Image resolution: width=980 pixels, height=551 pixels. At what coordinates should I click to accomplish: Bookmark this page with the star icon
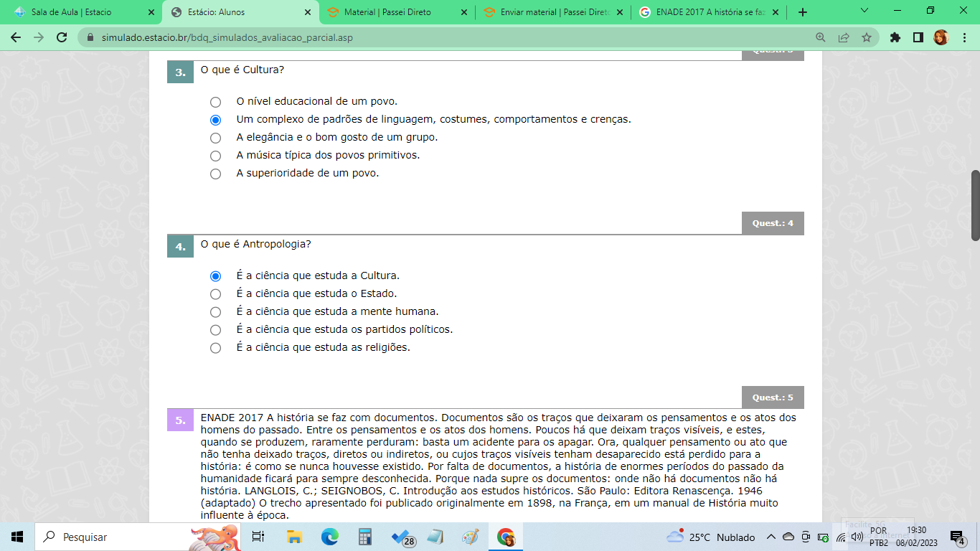[x=866, y=38]
